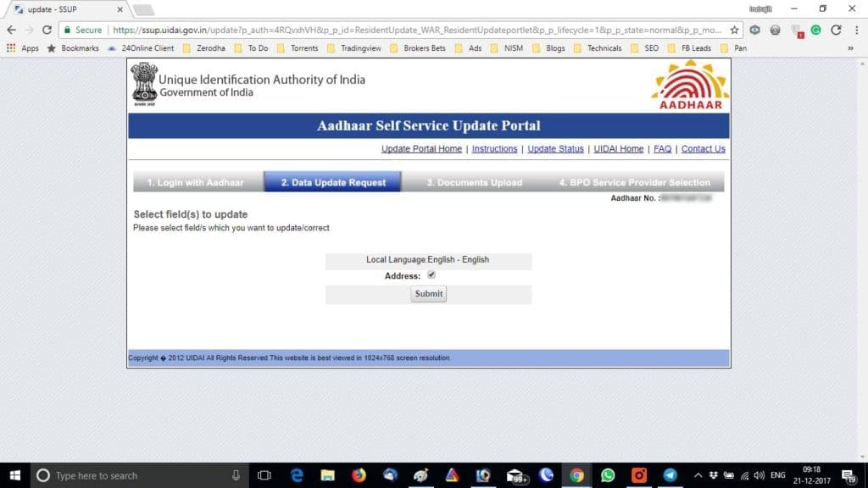Uncheck the Address update checkbox
Viewport: 868px width, 488px height.
431,274
